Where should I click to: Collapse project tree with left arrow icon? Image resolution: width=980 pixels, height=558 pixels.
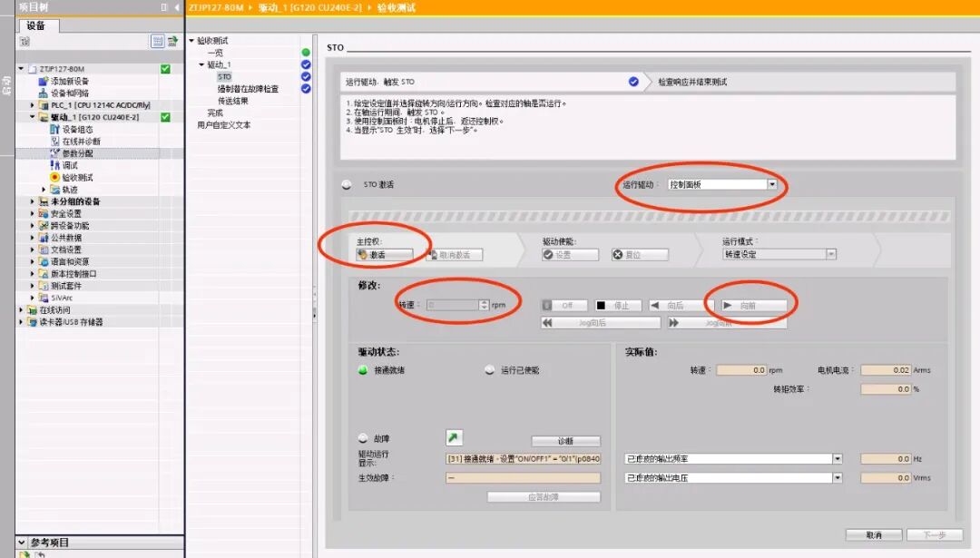point(177,7)
